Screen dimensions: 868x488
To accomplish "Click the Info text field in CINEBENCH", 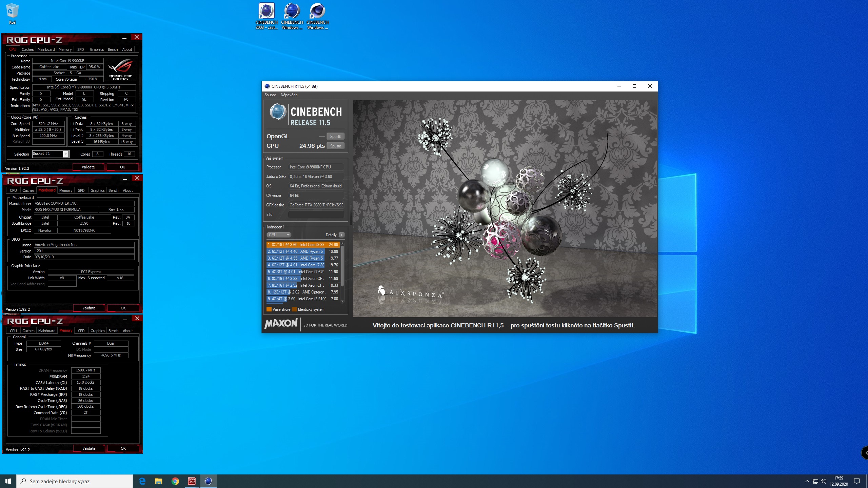I will [x=316, y=215].
